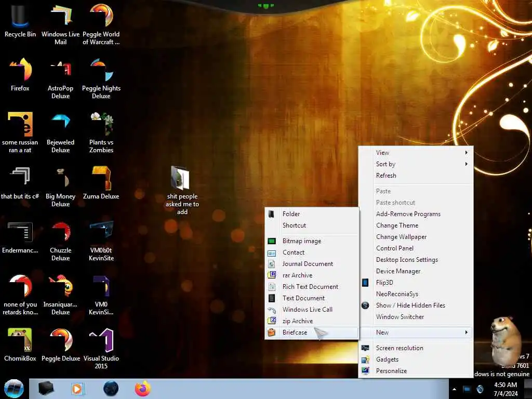Screen dimensions: 532x399
Task: Open the media player taskbar icon
Action: [x=77, y=389]
